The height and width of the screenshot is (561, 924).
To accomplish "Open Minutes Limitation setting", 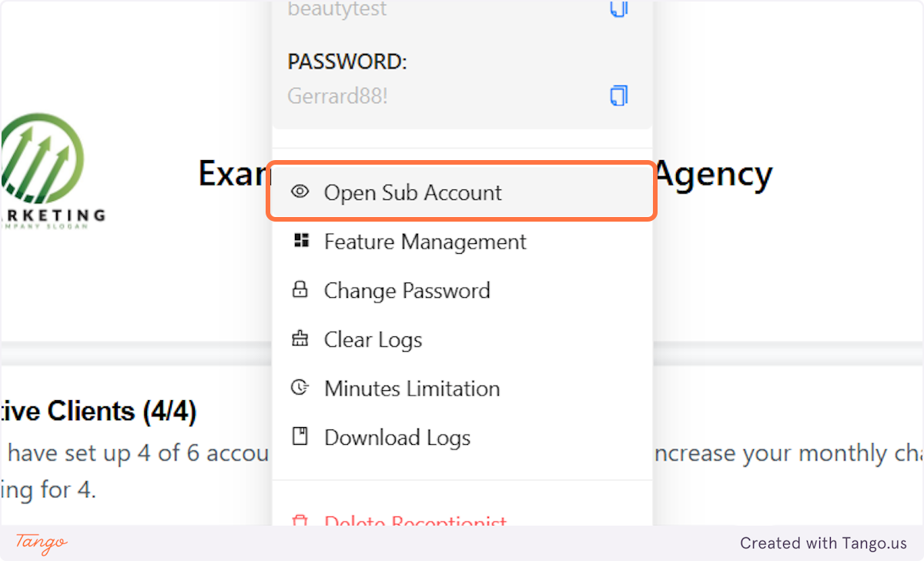I will pyautogui.click(x=461, y=389).
